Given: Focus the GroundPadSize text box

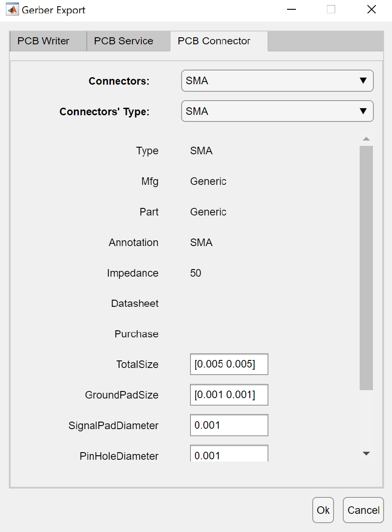Looking at the screenshot, I should (x=229, y=395).
